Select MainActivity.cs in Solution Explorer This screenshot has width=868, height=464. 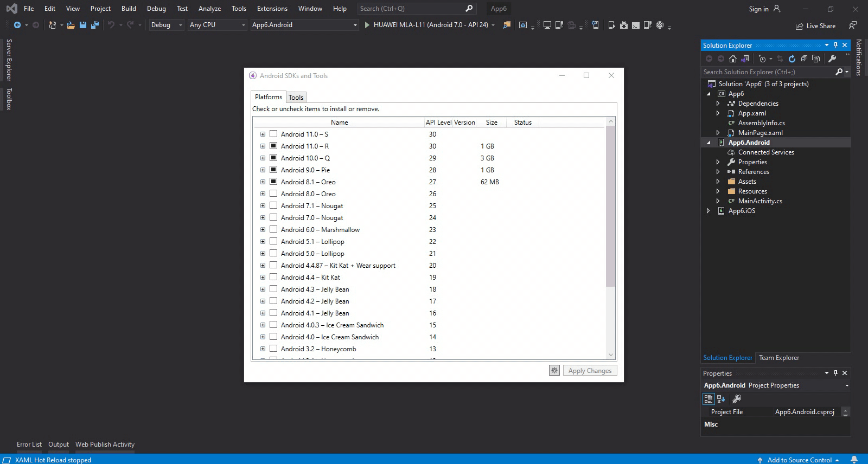pyautogui.click(x=760, y=201)
